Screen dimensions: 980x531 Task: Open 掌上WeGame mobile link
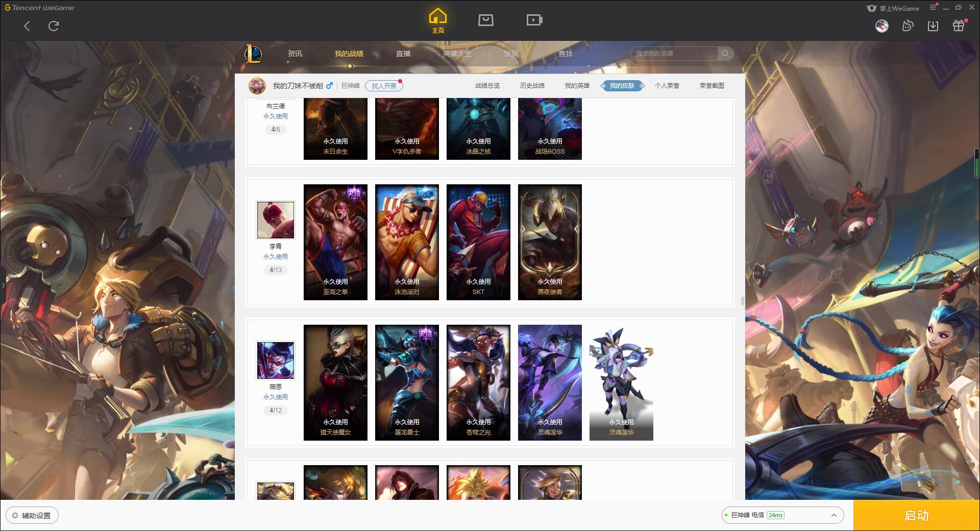(893, 8)
